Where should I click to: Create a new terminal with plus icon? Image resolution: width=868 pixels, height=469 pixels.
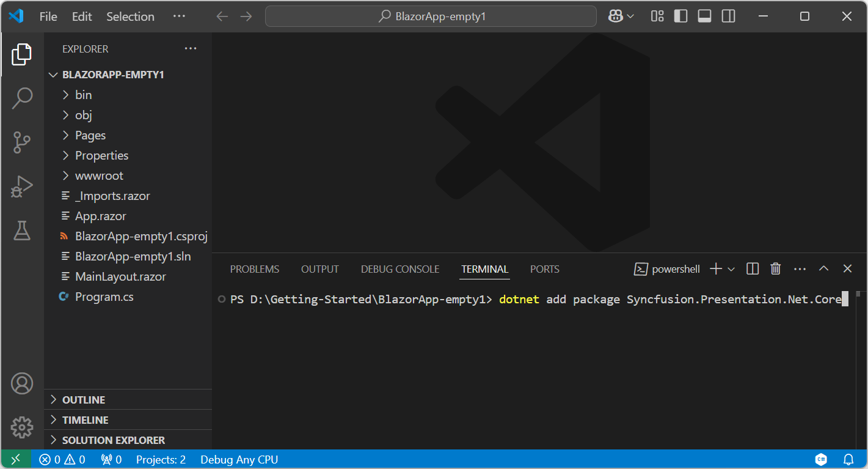coord(716,269)
